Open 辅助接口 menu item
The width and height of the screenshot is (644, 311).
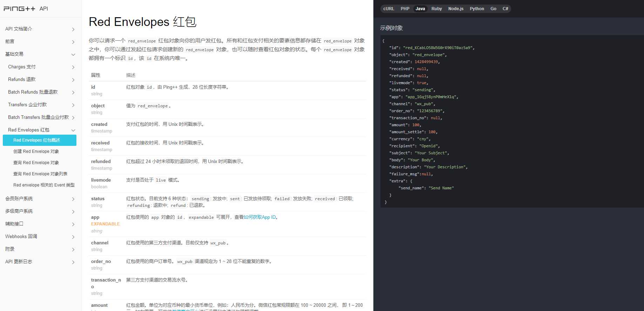[x=14, y=224]
